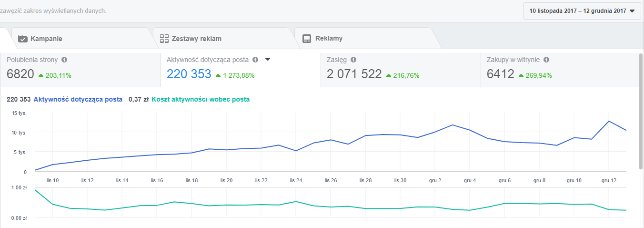
Task: Click info icon next to Zakupy w witrynie
Action: (546, 60)
